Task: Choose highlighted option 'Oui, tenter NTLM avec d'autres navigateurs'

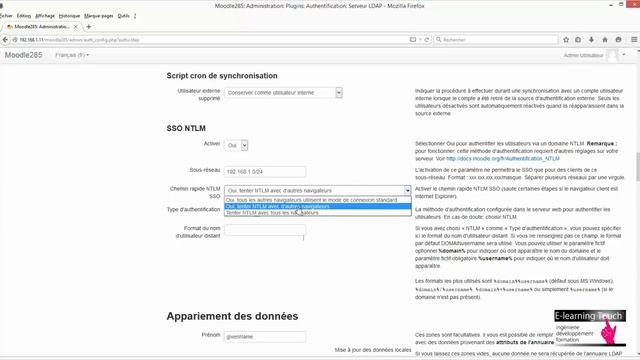Action: click(318, 206)
